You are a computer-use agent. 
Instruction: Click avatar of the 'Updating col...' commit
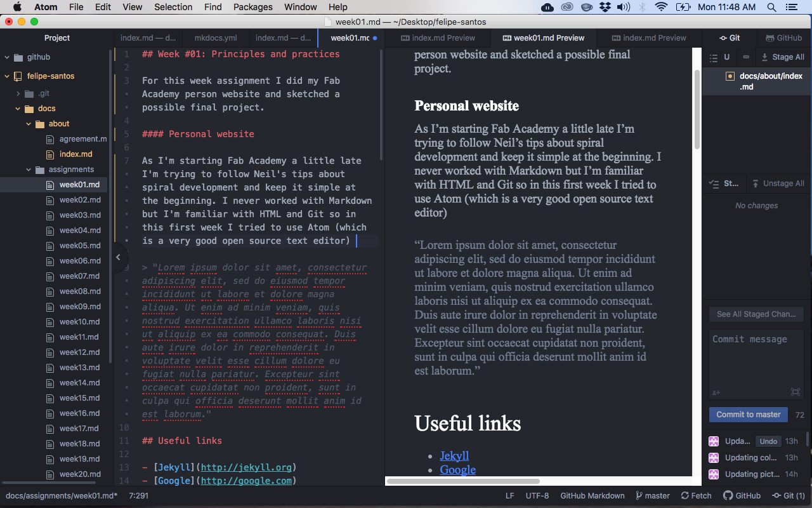coord(714,458)
